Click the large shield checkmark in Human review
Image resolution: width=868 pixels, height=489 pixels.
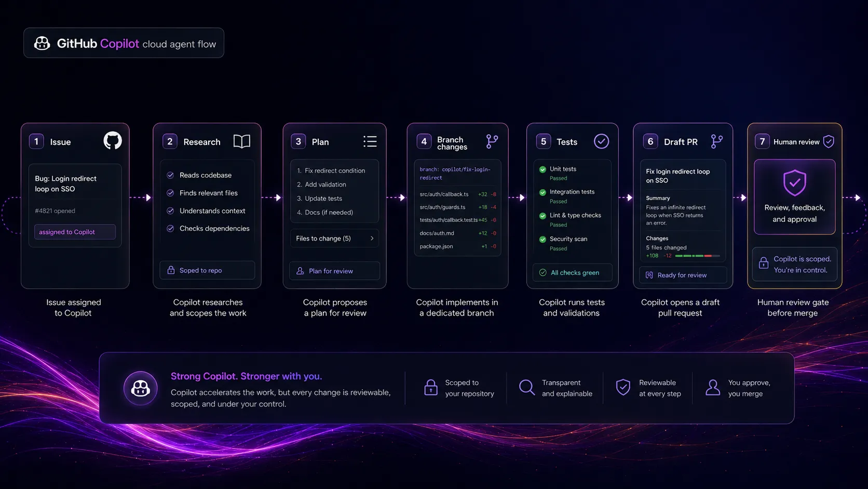[x=795, y=182]
